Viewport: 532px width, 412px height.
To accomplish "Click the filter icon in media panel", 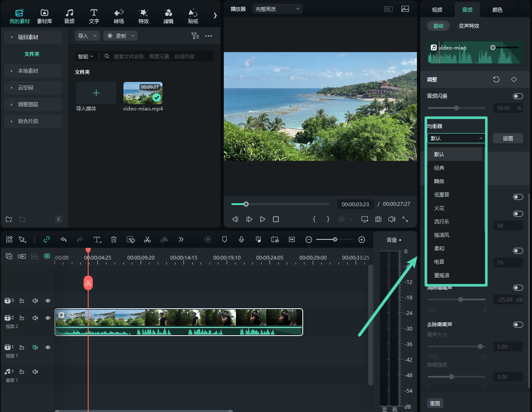I will pos(195,36).
